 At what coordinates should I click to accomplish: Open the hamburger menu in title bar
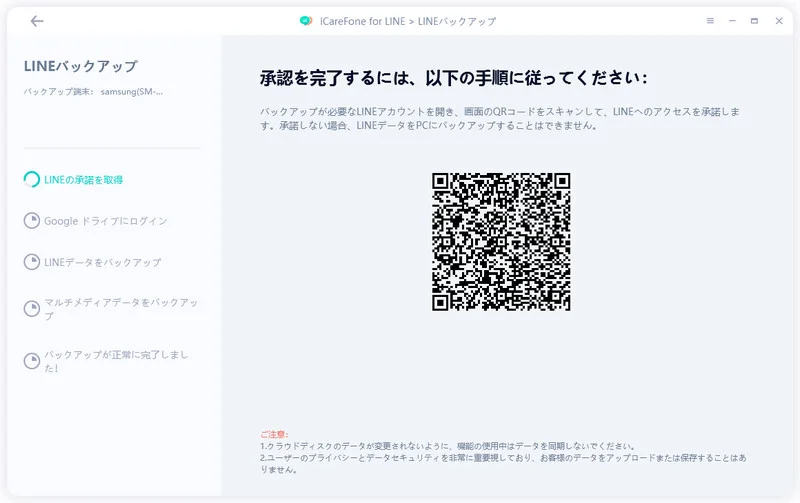click(710, 21)
